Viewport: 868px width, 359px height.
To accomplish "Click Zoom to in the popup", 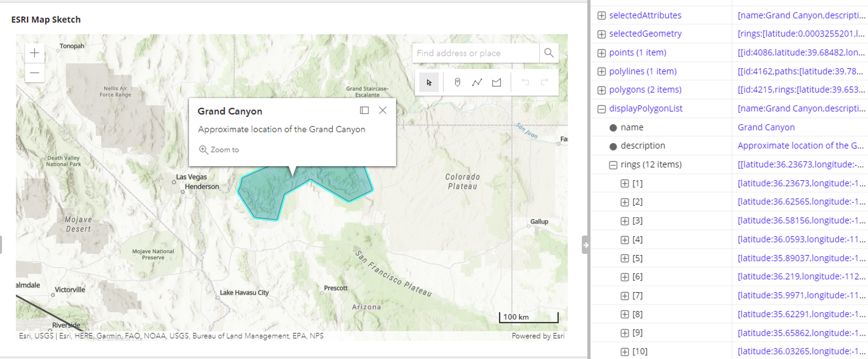I will (x=219, y=150).
